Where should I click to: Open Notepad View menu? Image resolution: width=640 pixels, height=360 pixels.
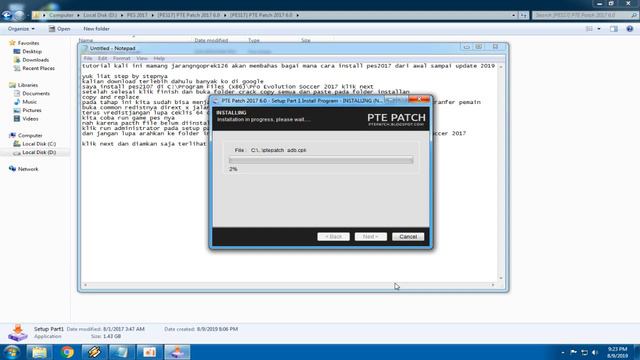142,58
